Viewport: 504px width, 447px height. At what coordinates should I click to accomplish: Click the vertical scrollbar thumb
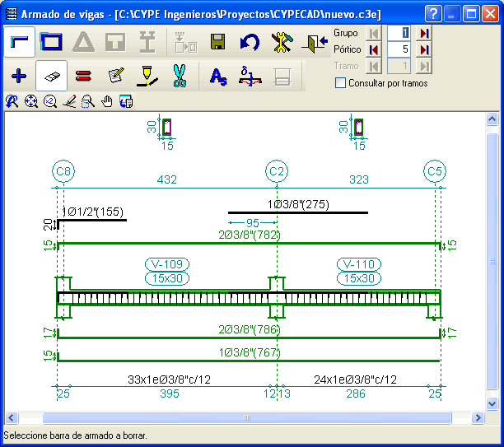[492, 261]
